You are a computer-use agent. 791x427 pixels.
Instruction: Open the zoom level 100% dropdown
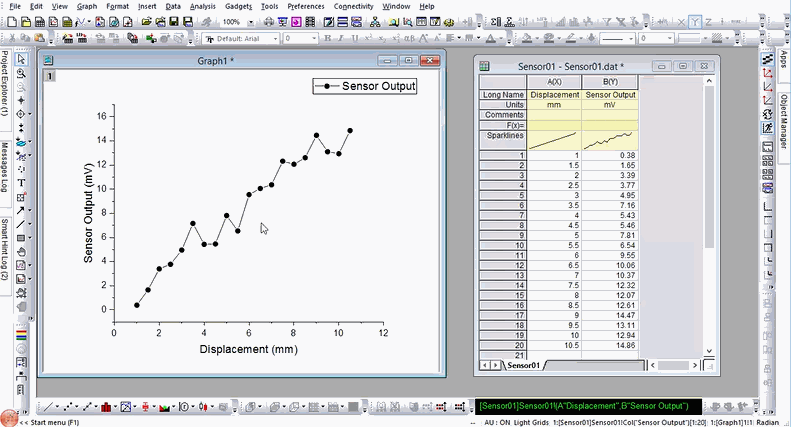pos(249,21)
